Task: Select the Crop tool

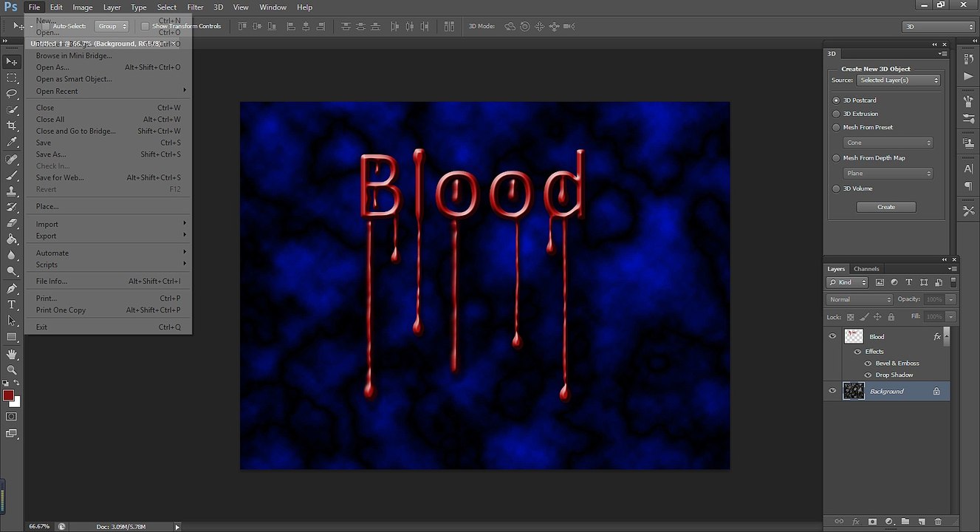Action: coord(12,126)
